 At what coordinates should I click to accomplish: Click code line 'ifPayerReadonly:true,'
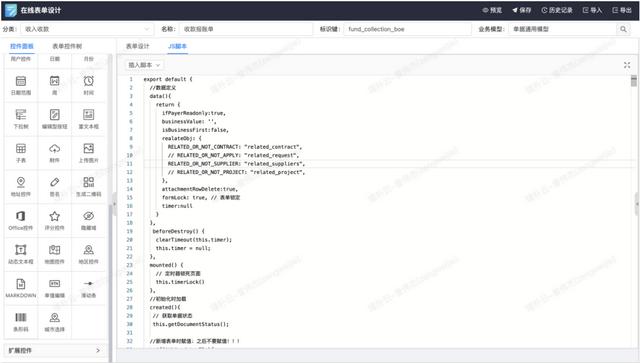193,113
